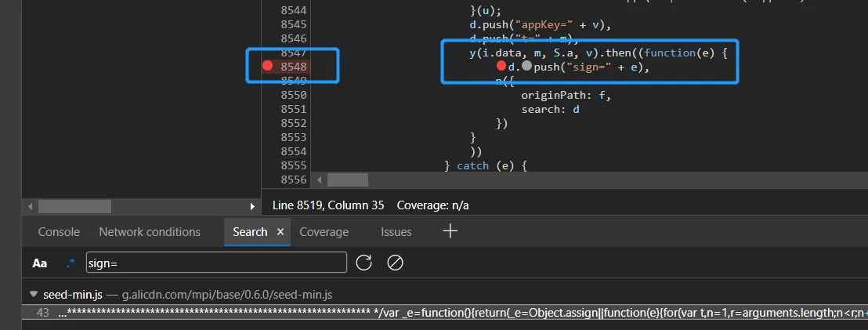Close the Search drawer tab
This screenshot has width=868, height=330.
pos(280,232)
